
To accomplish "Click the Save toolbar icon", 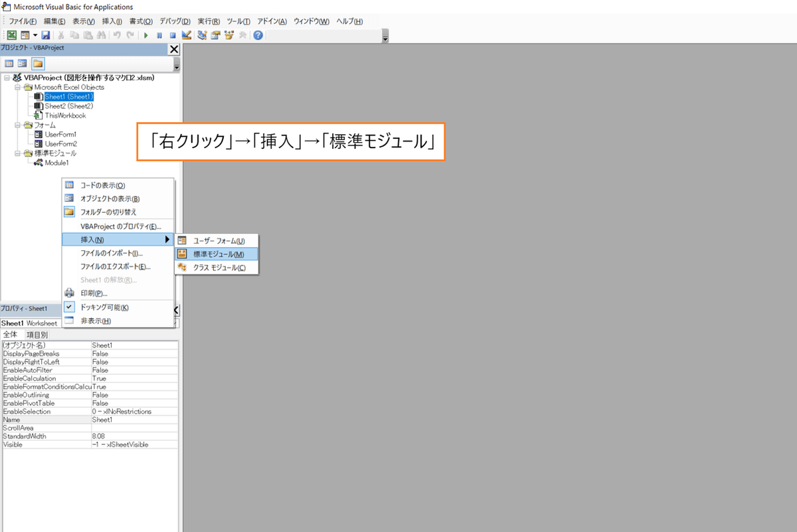I will (46, 35).
